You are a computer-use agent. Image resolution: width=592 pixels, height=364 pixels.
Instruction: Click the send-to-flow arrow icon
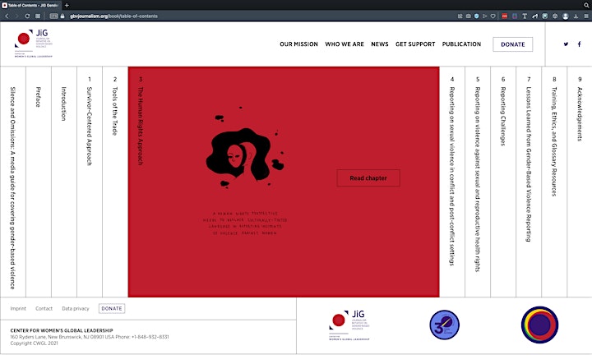[x=485, y=16]
